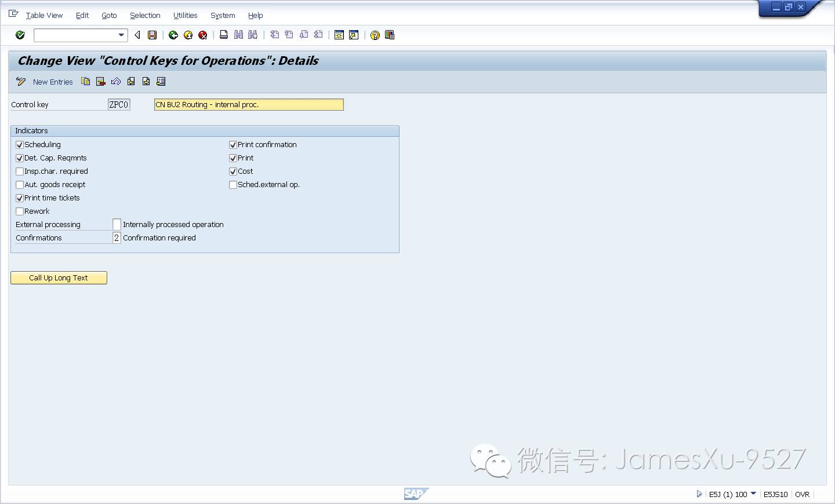Click the Display/Change pencil icon
Screen dimensions: 835x504
pos(21,82)
